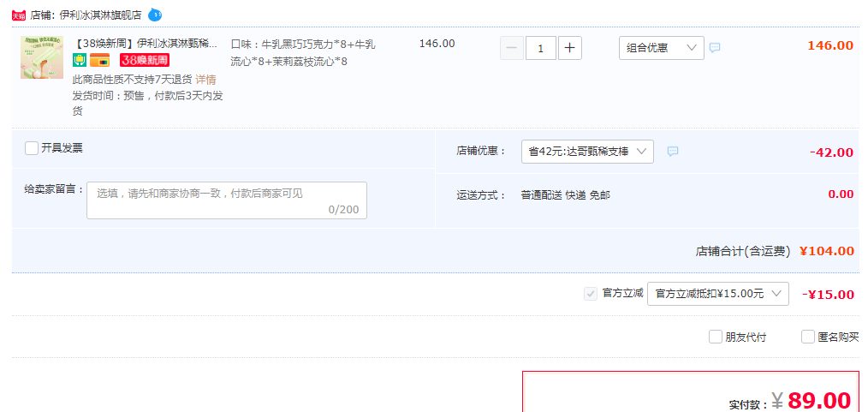Click the orange subtotal 146.00
Screen dimensions: 868x412
click(830, 45)
